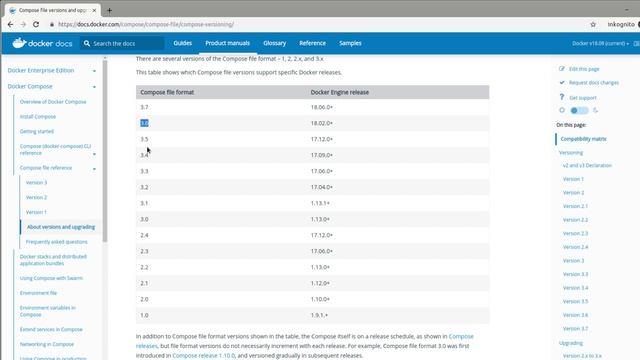Jump to Version 3.3 in page outline
The image size is (640, 360).
pos(575,274)
